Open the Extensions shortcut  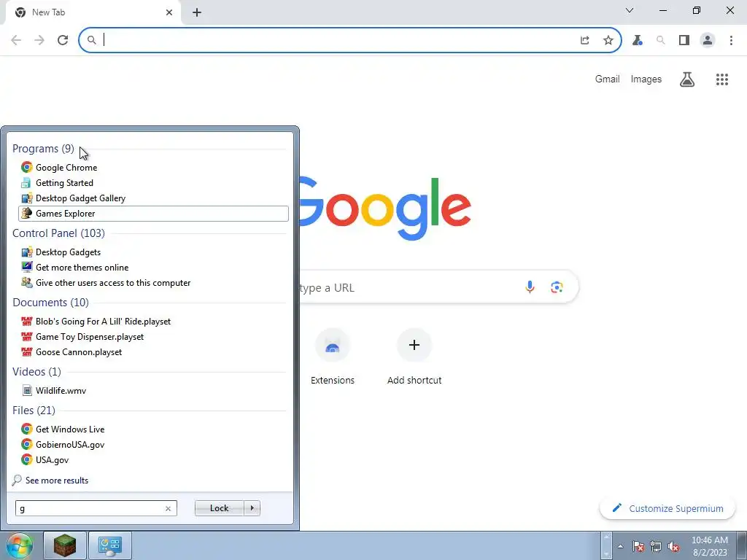coord(333,357)
